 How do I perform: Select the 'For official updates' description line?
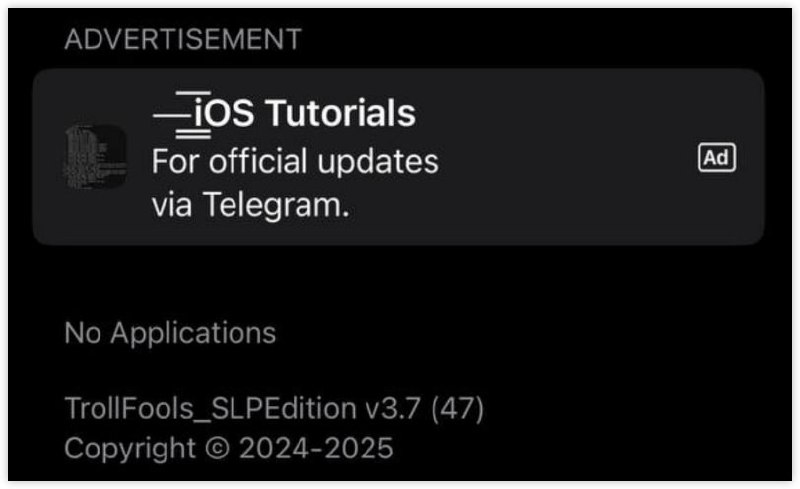point(295,161)
